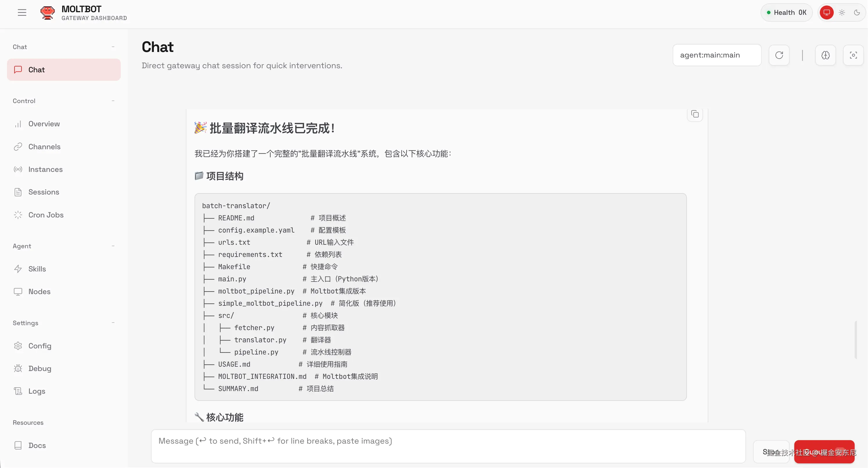Click the Moltbot lobster logo
Image resolution: width=868 pixels, height=468 pixels.
pos(47,12)
